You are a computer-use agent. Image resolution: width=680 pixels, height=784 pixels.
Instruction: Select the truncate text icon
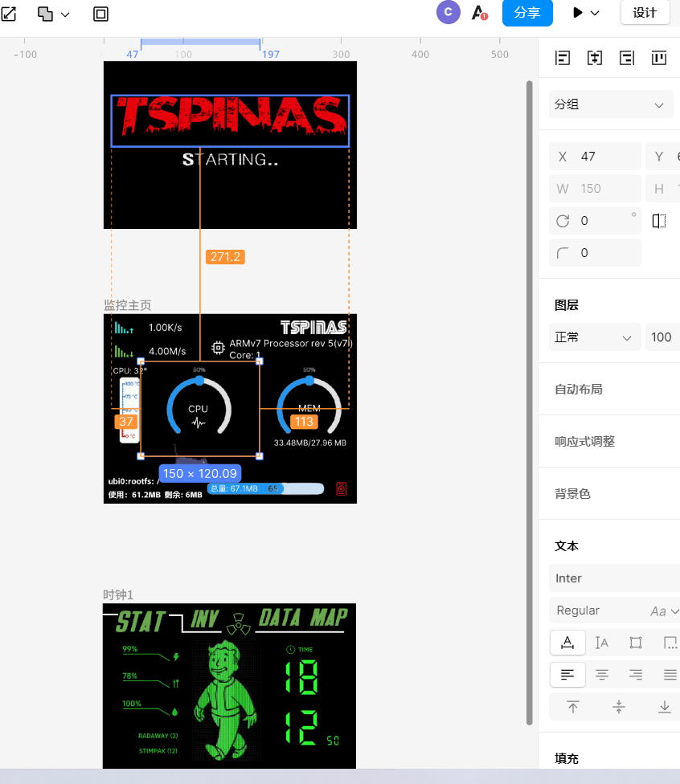pos(670,643)
